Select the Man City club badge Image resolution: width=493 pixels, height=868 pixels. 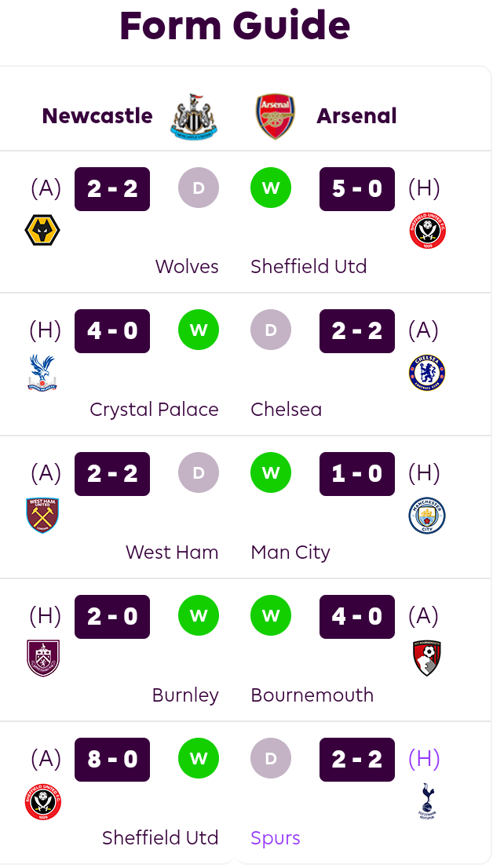point(427,516)
